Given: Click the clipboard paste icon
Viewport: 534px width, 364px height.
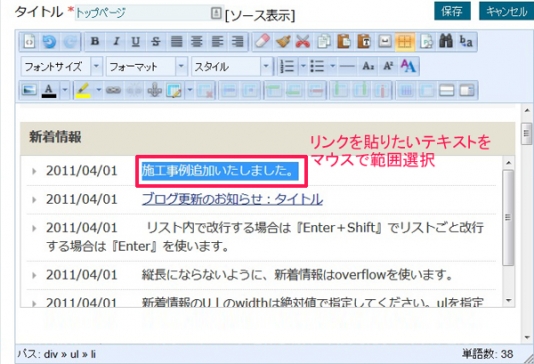Looking at the screenshot, I should (344, 42).
